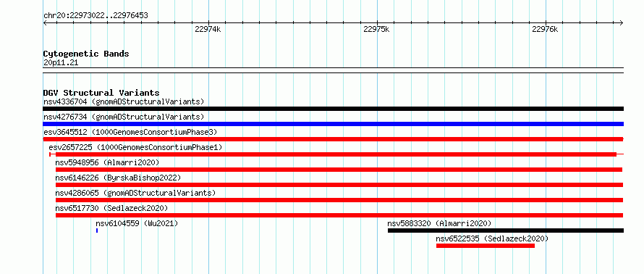Click the nsv6104559 Wu2021 label
The height and width of the screenshot is (274, 644).
coord(137,223)
